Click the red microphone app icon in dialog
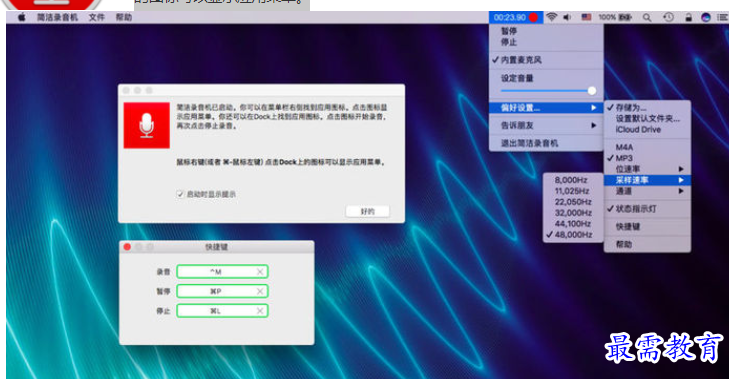The image size is (729, 379). point(146,125)
